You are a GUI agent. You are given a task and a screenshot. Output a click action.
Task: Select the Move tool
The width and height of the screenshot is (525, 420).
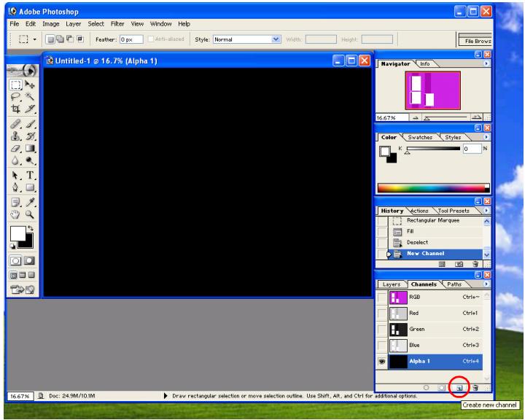point(30,85)
